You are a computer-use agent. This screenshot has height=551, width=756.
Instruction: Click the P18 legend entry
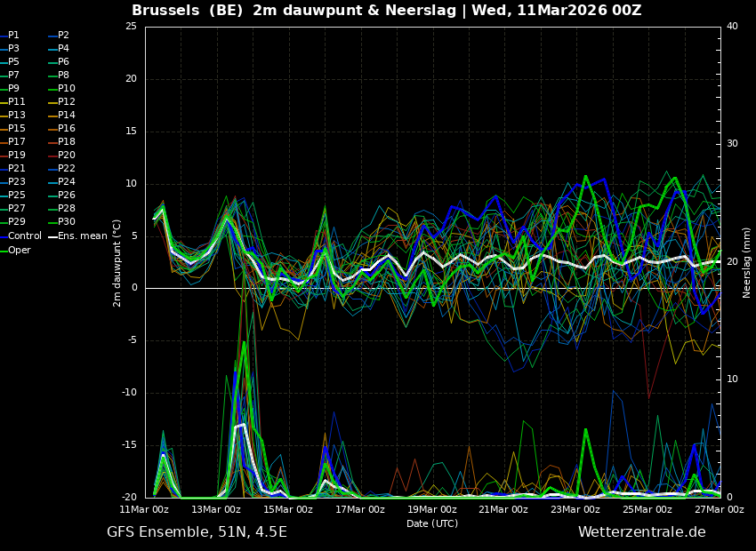[x=61, y=141]
